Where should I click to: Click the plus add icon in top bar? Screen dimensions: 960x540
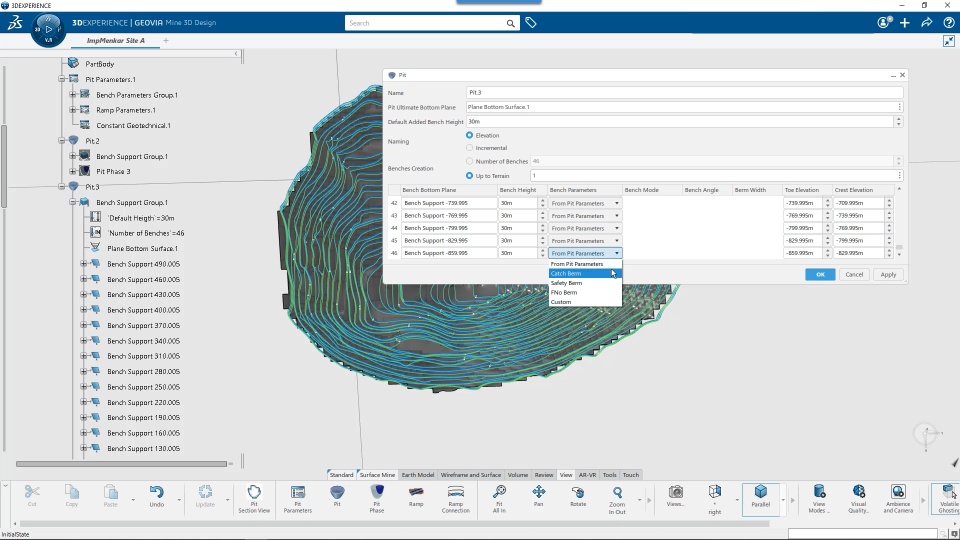904,23
